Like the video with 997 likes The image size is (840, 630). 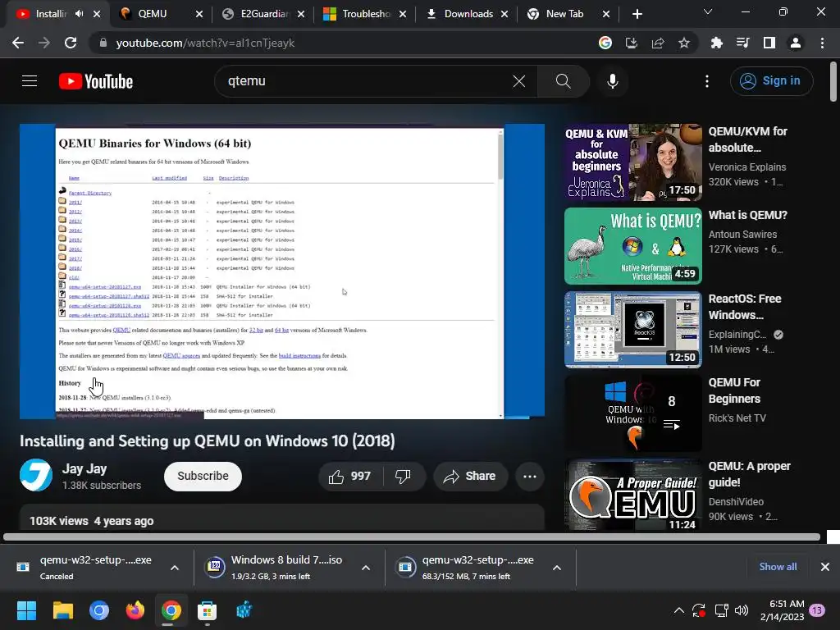coord(350,477)
